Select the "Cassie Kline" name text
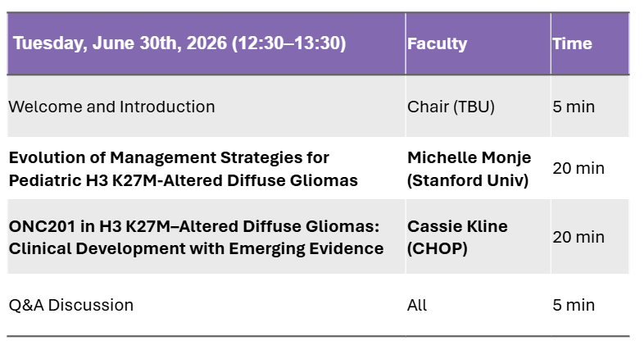This screenshot has height=350, width=644. click(x=457, y=226)
